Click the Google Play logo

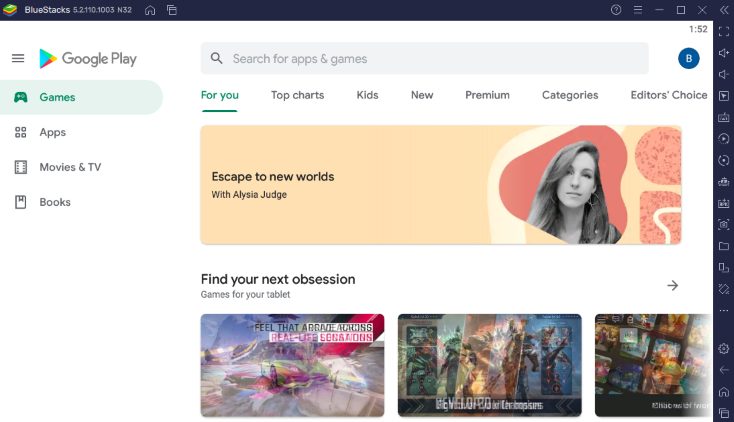point(88,59)
